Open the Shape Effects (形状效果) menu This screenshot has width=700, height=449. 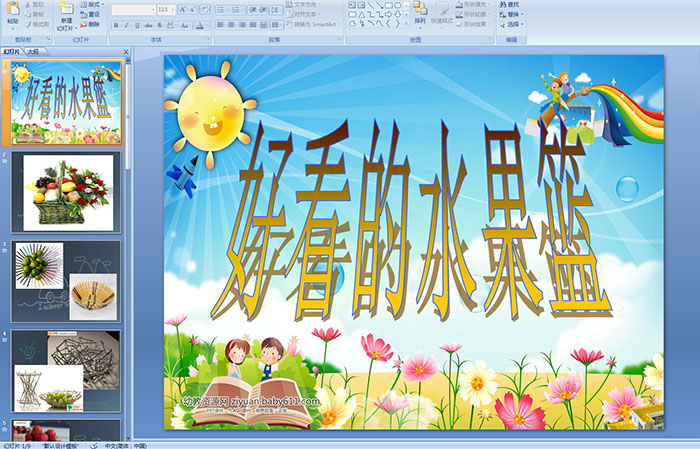pos(473,24)
